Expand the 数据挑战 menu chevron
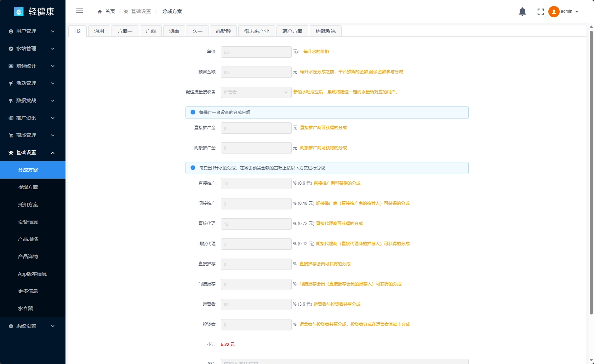Viewport: 594px width, 364px height. point(53,101)
